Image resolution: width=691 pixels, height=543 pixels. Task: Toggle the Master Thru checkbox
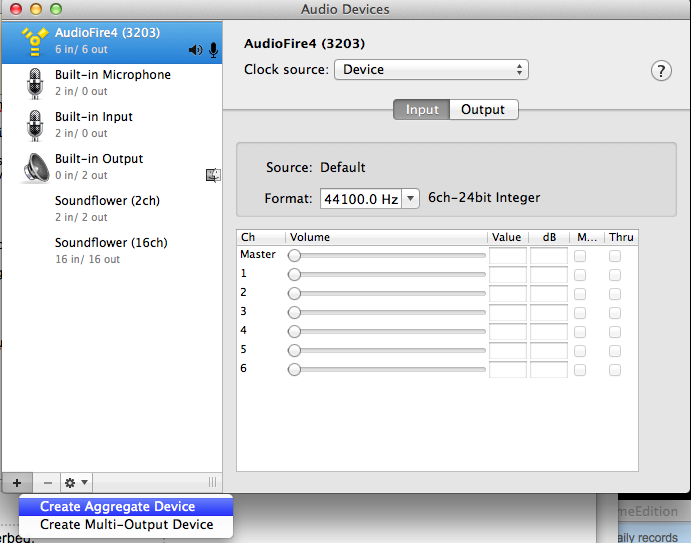(615, 256)
